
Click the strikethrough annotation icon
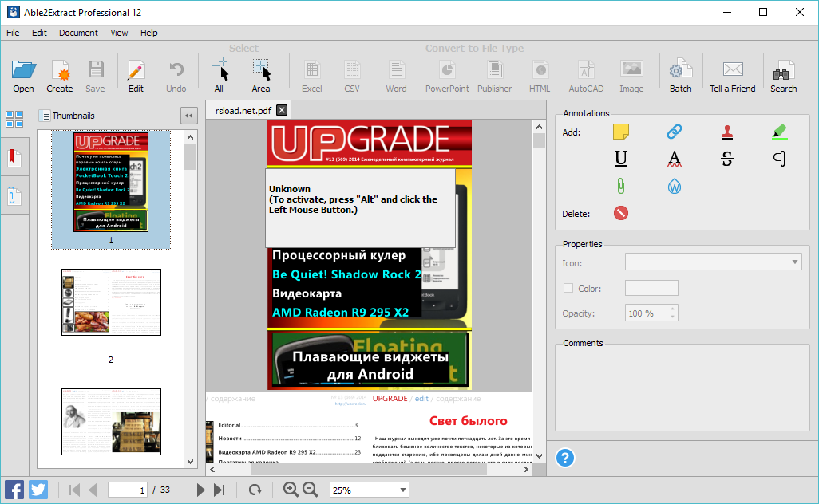tap(726, 159)
